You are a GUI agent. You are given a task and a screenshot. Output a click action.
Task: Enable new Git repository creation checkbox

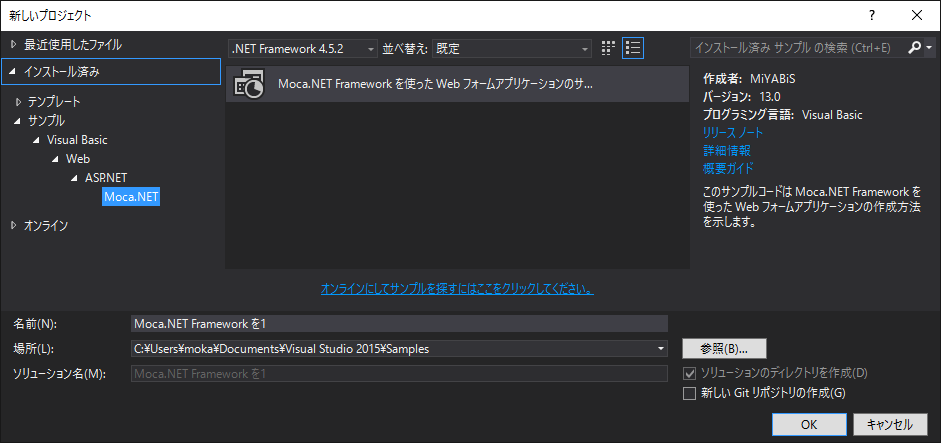click(x=689, y=394)
